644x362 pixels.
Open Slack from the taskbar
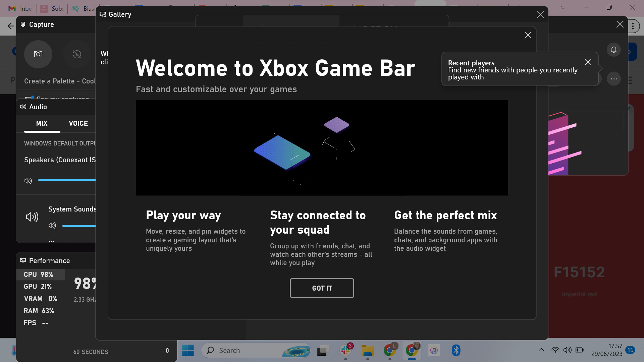345,351
